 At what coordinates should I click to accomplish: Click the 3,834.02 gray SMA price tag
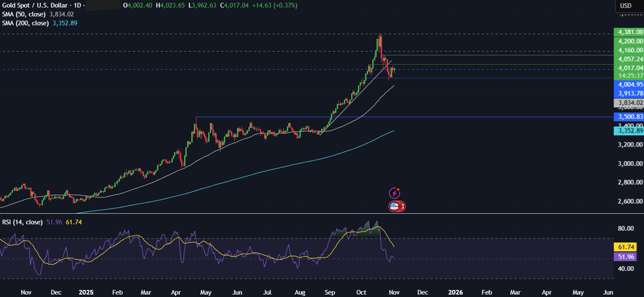(x=628, y=103)
